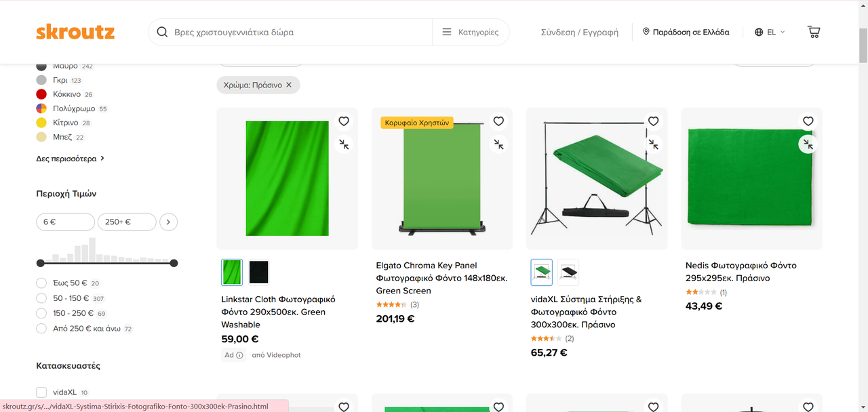
Task: Click compare icon on vidaXL product
Action: [653, 144]
